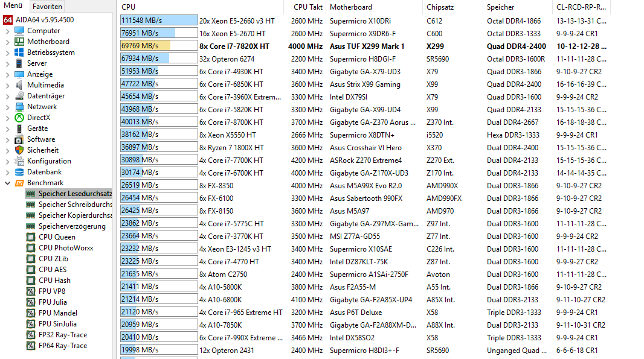Select the 8x Core i7-7820X HT row
The height and width of the screenshot is (359, 644).
[x=364, y=46]
